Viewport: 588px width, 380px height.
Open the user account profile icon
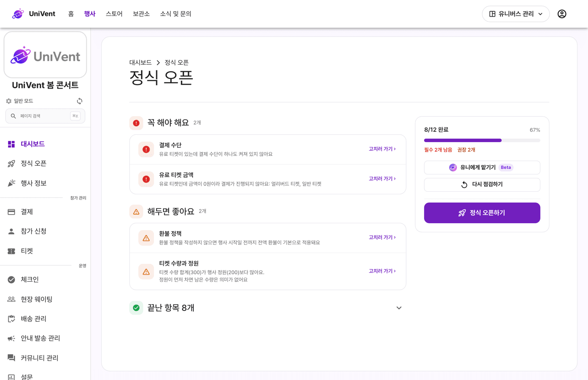pyautogui.click(x=562, y=14)
